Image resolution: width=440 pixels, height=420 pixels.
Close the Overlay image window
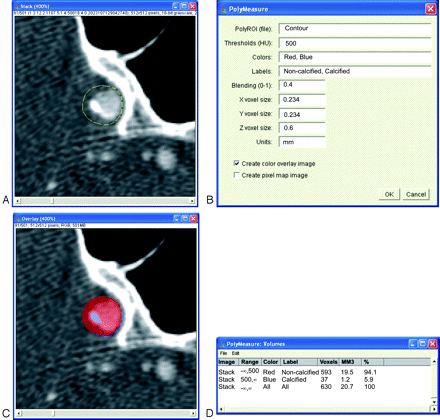click(x=193, y=219)
